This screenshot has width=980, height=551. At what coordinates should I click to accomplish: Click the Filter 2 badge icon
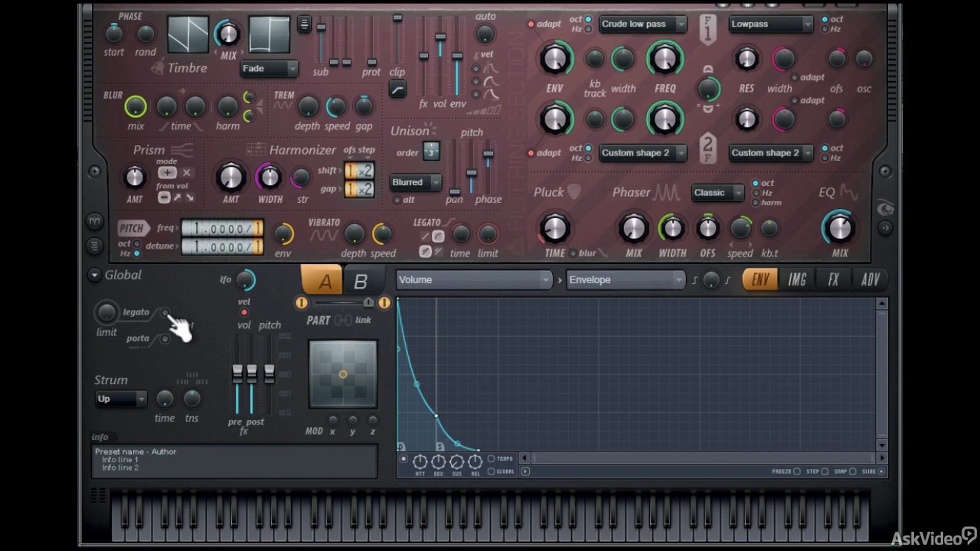pyautogui.click(x=707, y=148)
